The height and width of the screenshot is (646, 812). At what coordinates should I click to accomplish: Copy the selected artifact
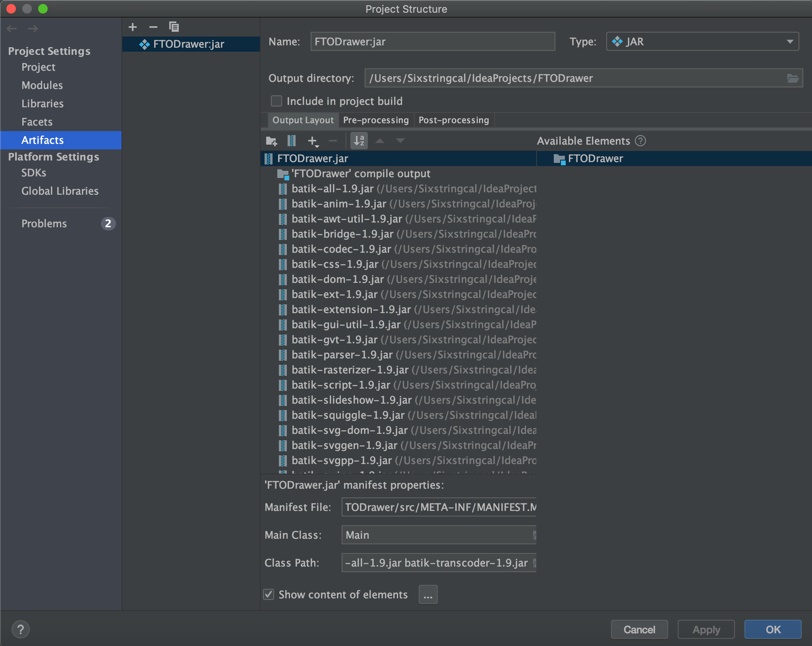(174, 27)
